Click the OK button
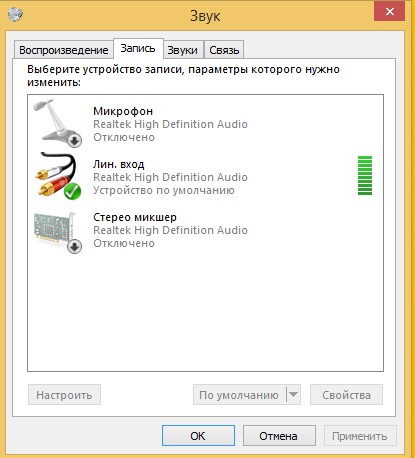Image resolution: width=415 pixels, height=458 pixels. (x=198, y=435)
